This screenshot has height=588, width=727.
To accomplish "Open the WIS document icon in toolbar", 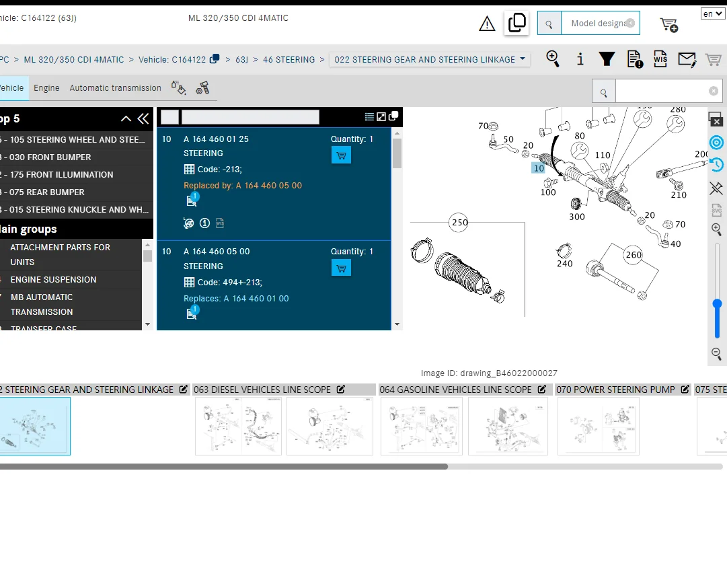I will [x=660, y=59].
